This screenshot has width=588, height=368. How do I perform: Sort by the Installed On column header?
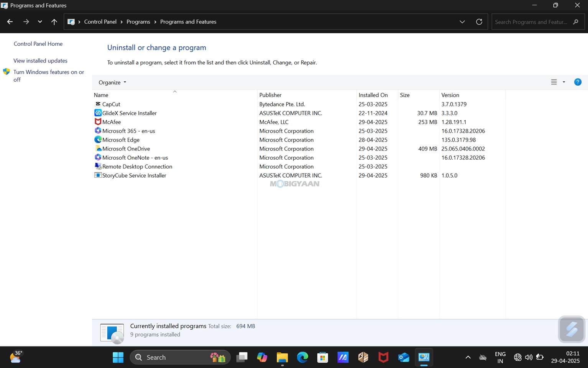378,95
